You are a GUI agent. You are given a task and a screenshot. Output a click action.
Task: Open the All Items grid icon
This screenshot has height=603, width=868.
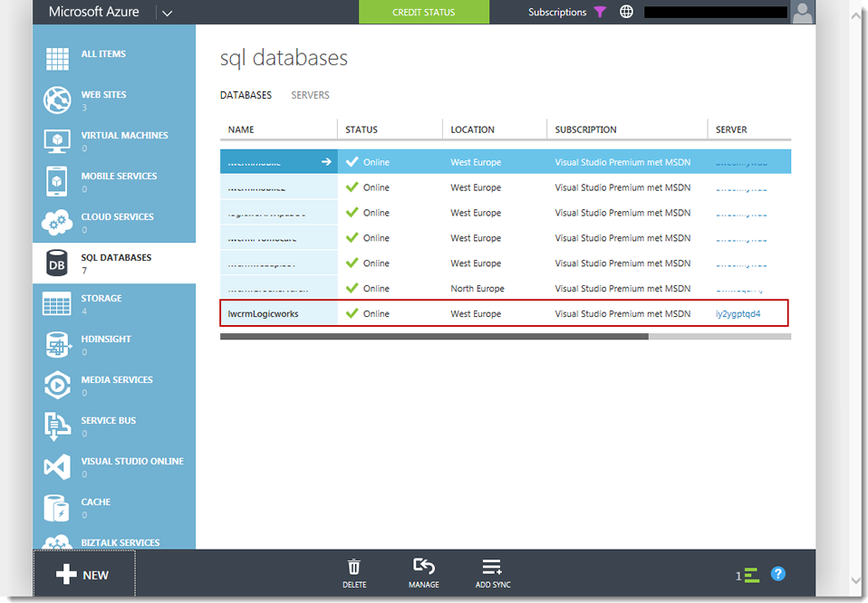(57, 59)
